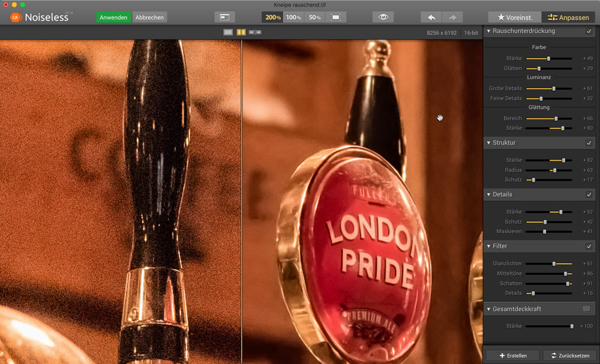Collapse the Rauschunterdrückung section triangle
This screenshot has height=364, width=600.
(488, 31)
